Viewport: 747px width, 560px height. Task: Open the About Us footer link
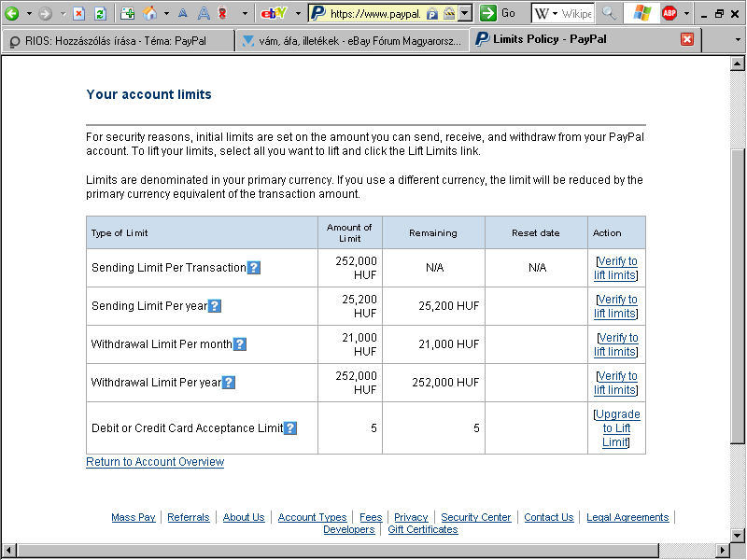tap(244, 517)
